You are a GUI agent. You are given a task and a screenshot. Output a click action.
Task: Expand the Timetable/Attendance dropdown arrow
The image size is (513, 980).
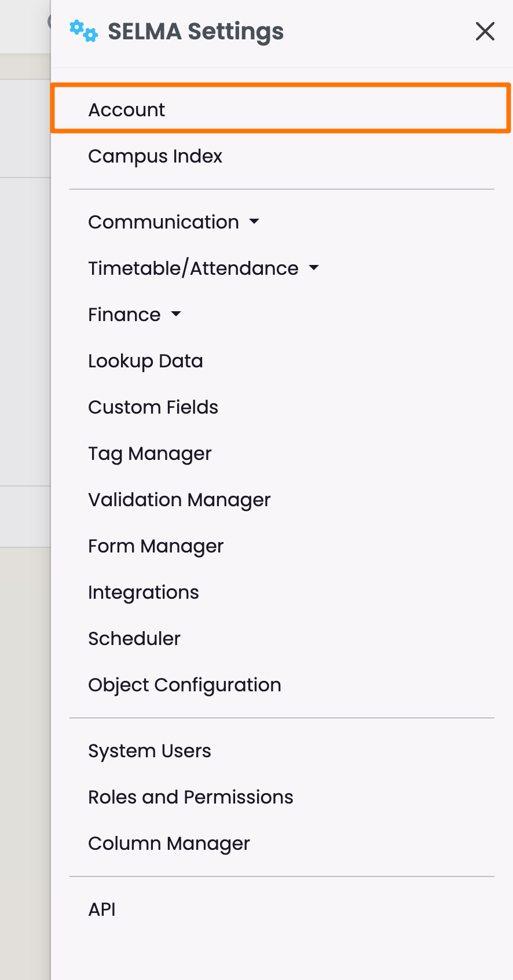(314, 268)
